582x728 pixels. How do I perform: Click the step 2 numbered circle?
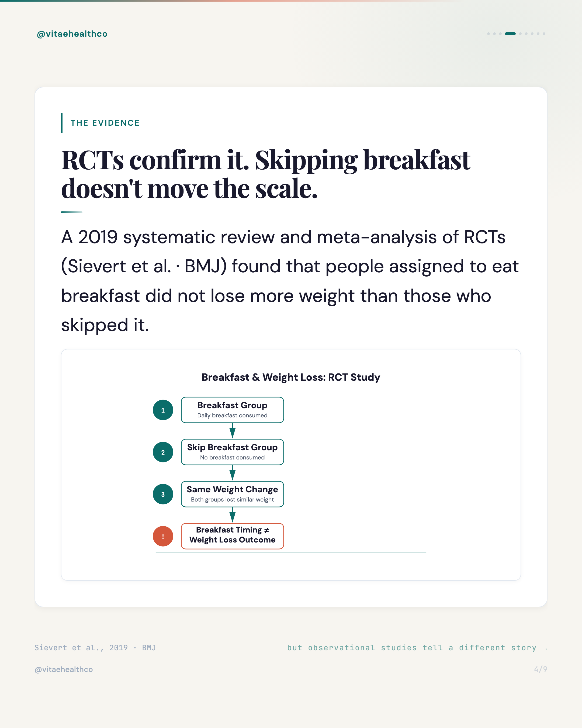coord(163,452)
